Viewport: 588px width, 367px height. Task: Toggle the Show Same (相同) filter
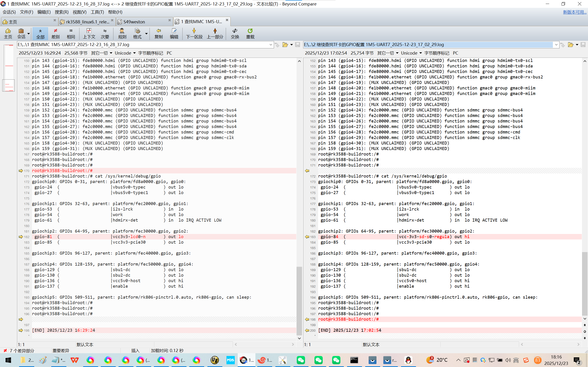71,33
